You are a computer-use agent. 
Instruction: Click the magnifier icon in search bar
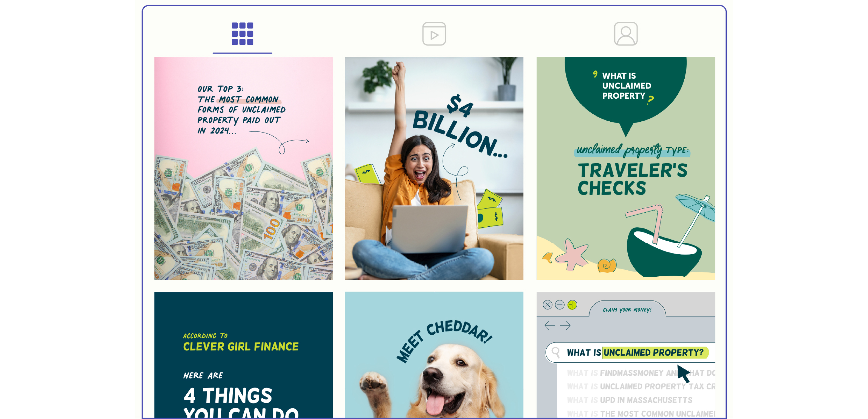[x=555, y=353]
